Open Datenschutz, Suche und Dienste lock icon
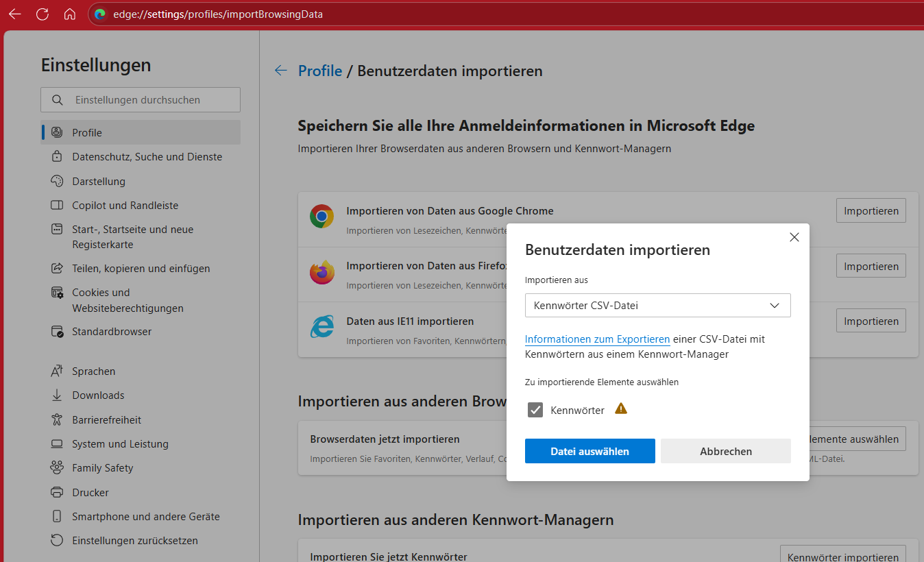Screen dimensions: 924x562 pos(58,157)
